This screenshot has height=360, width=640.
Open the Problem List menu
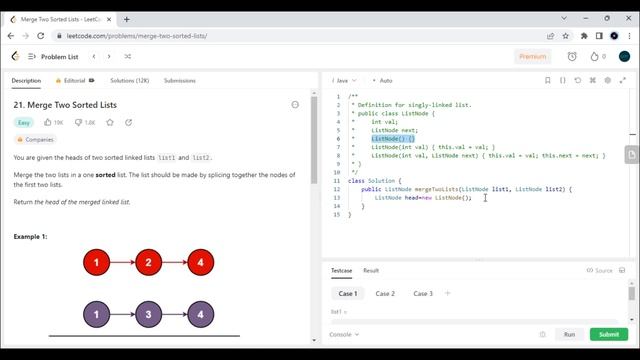coord(53,57)
